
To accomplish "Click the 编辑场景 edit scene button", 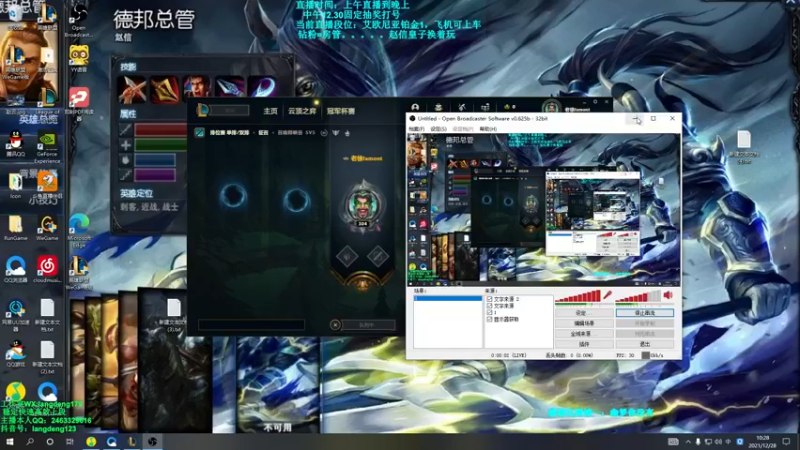I will tap(584, 323).
